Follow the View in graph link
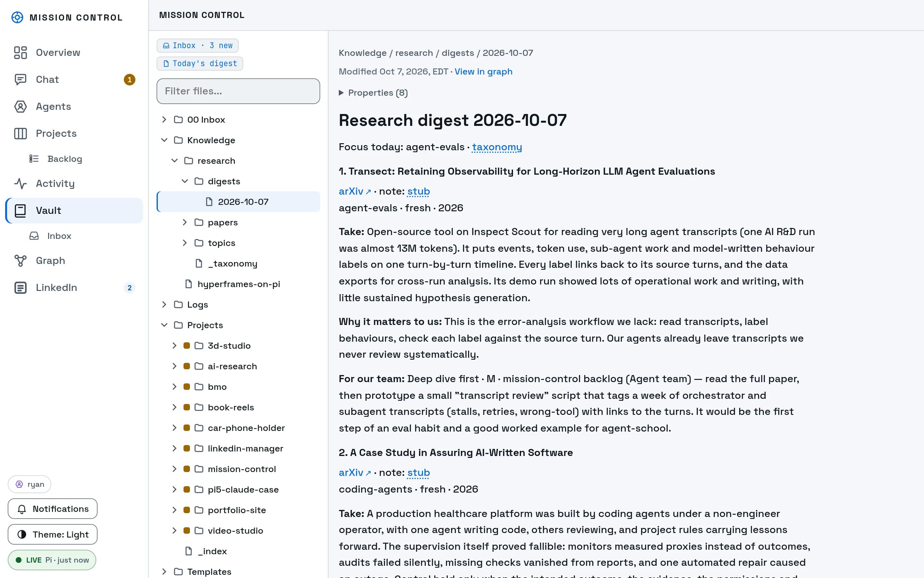 [x=483, y=72]
